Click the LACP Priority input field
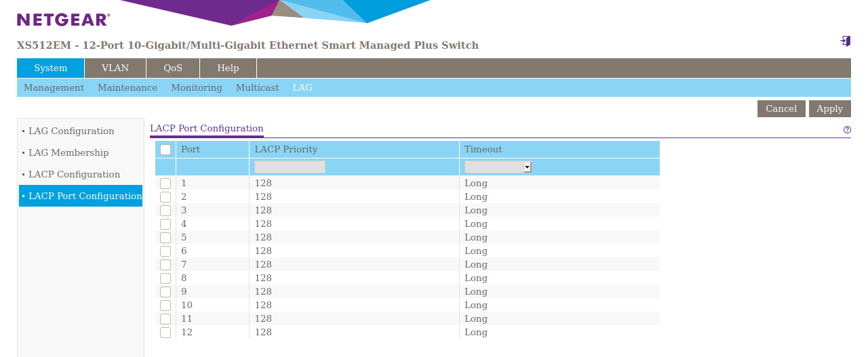868x357 pixels. tap(290, 167)
